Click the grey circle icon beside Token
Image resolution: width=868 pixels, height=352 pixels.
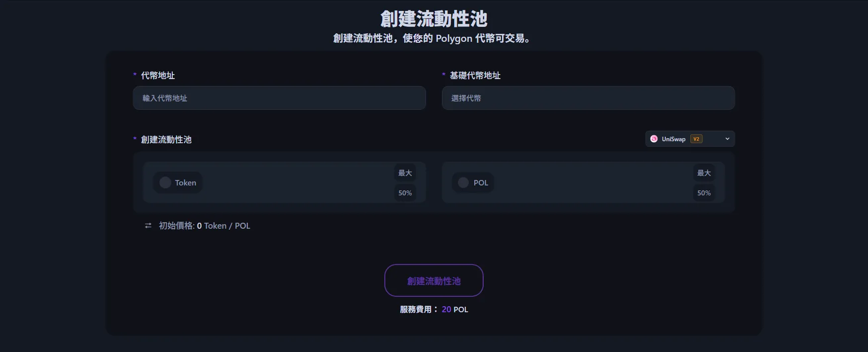click(165, 182)
